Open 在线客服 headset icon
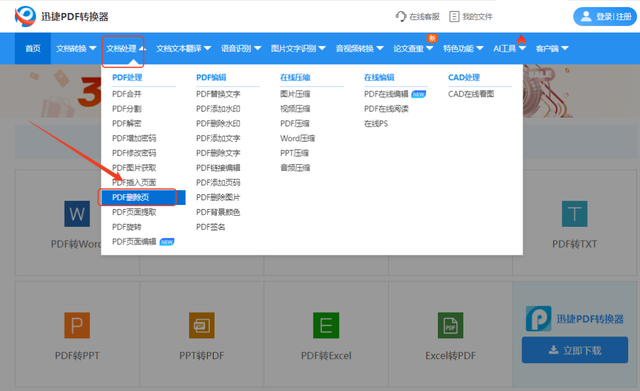 pos(401,16)
